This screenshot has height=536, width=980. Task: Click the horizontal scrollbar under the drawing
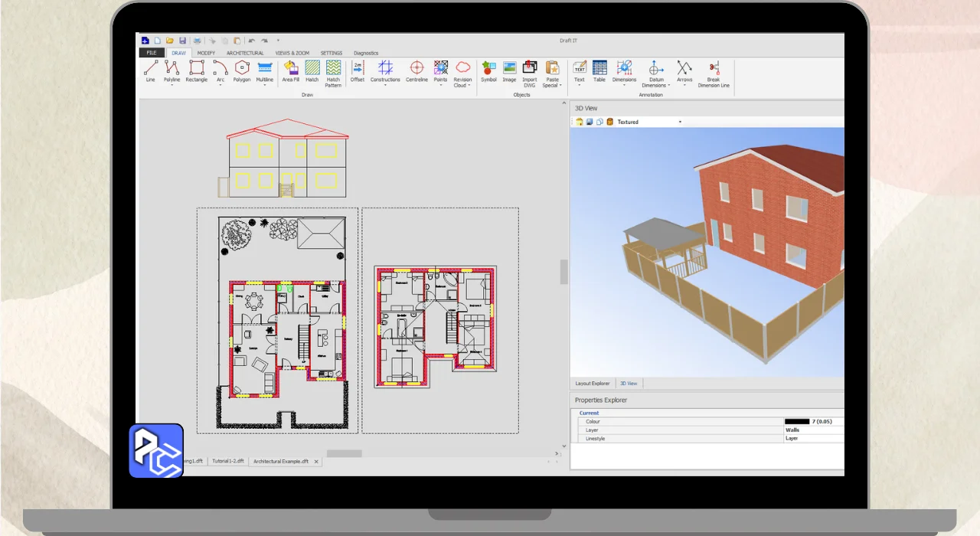(344, 453)
